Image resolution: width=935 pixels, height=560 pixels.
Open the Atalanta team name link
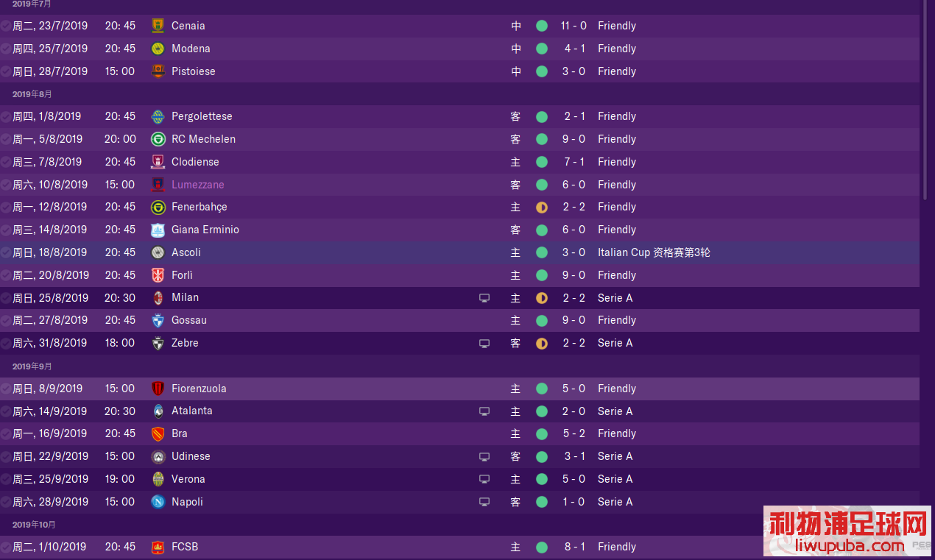click(192, 411)
